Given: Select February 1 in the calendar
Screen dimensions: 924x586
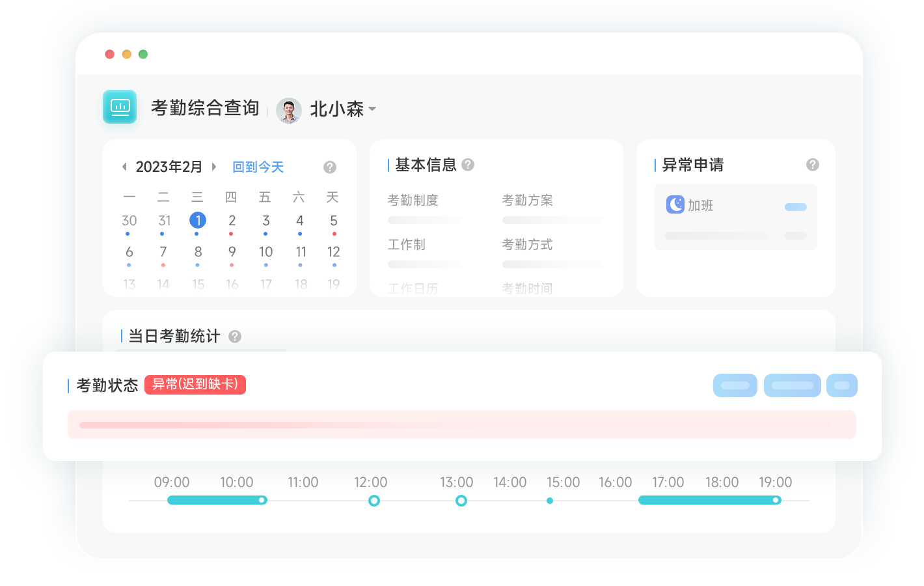Looking at the screenshot, I should point(198,221).
